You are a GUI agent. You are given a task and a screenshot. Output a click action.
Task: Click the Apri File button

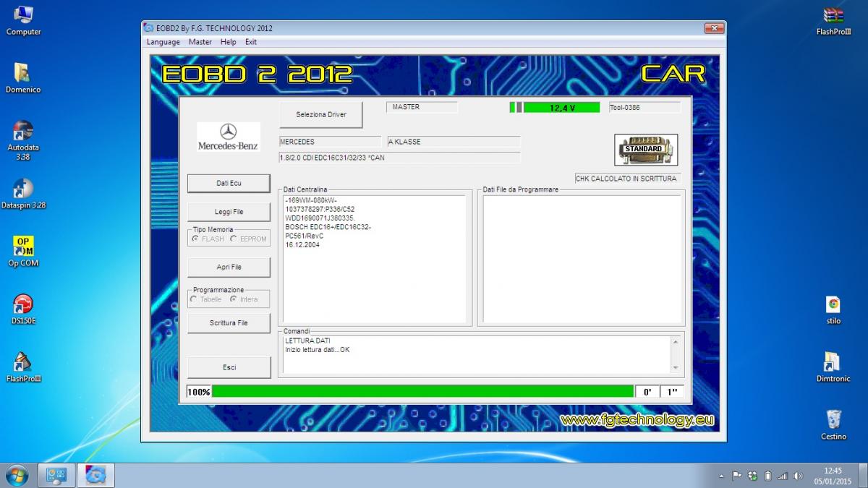click(x=229, y=267)
